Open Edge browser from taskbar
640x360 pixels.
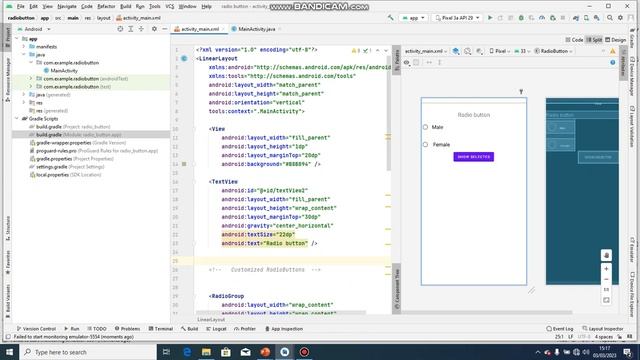[187, 352]
